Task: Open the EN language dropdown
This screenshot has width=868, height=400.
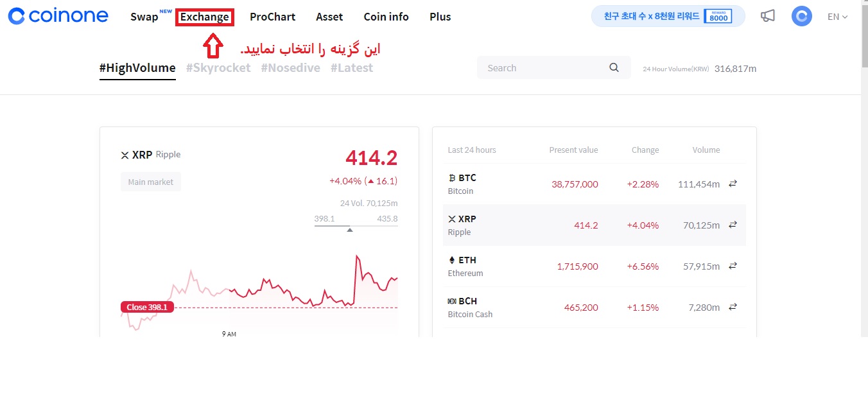Action: tap(837, 17)
